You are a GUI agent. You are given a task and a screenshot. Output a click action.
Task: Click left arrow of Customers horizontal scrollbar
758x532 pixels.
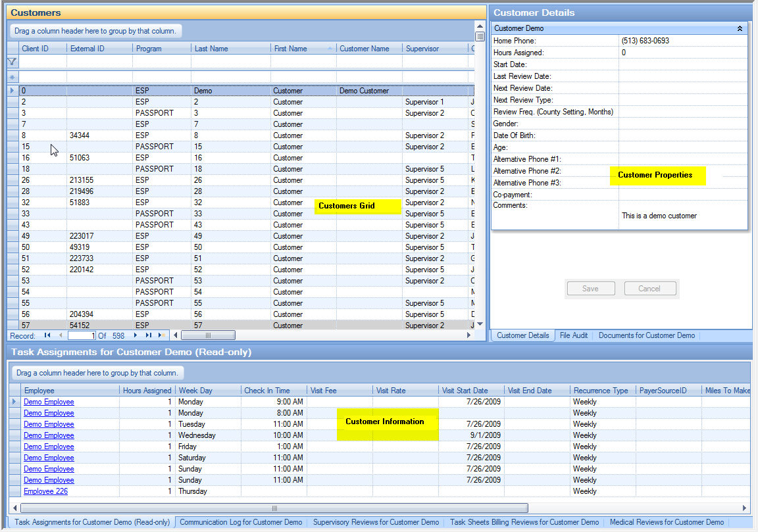point(176,335)
